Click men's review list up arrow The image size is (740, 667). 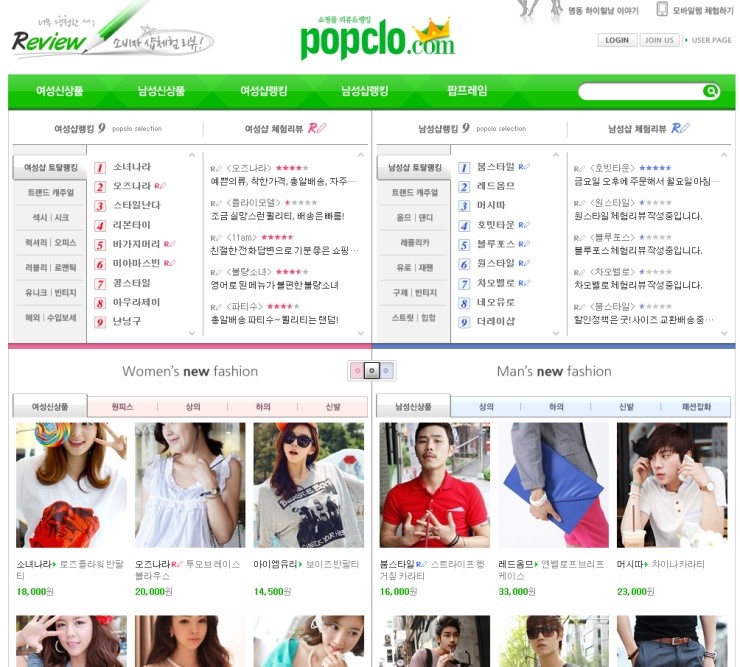pyautogui.click(x=724, y=155)
